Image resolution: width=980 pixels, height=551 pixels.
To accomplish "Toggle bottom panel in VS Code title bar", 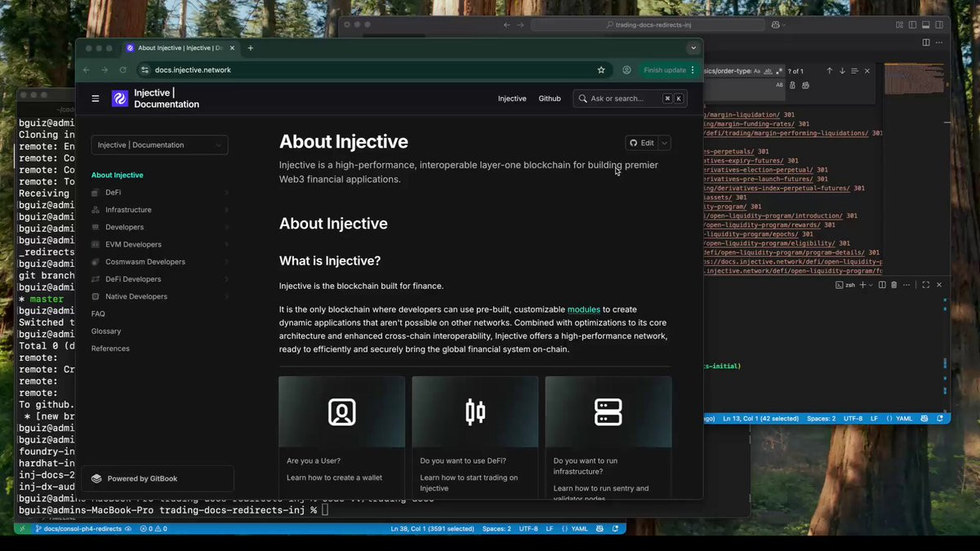I will tap(926, 24).
